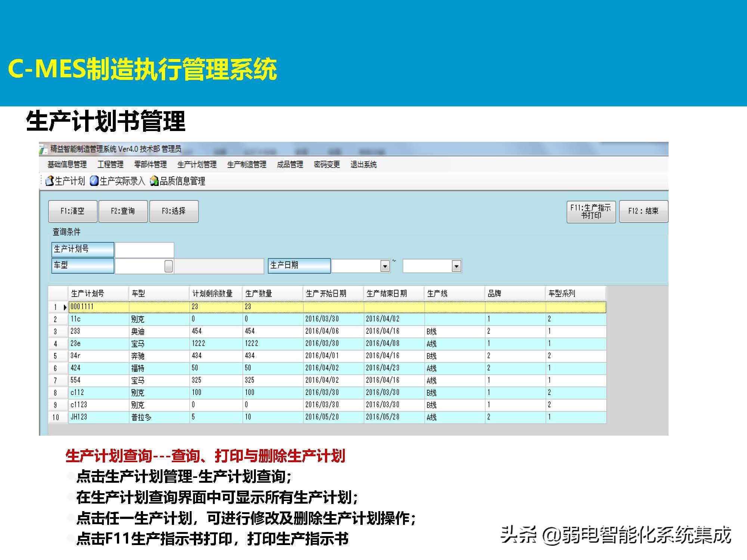747x560 pixels.
Task: Select plan number cell 0001111
Action: pyautogui.click(x=99, y=307)
